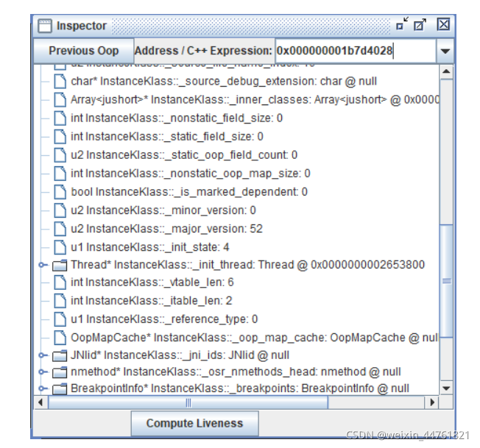Select the _nonstatic_oop_map_size: 0 row
Screen dimensions: 480x448
point(191,174)
